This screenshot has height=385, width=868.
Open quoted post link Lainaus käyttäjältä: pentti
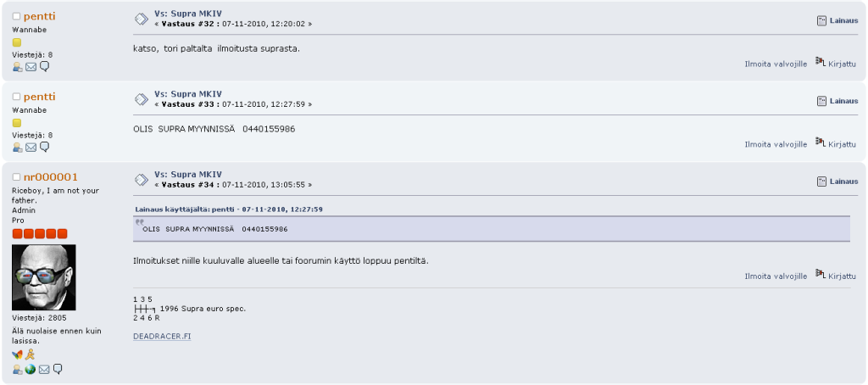tap(229, 209)
